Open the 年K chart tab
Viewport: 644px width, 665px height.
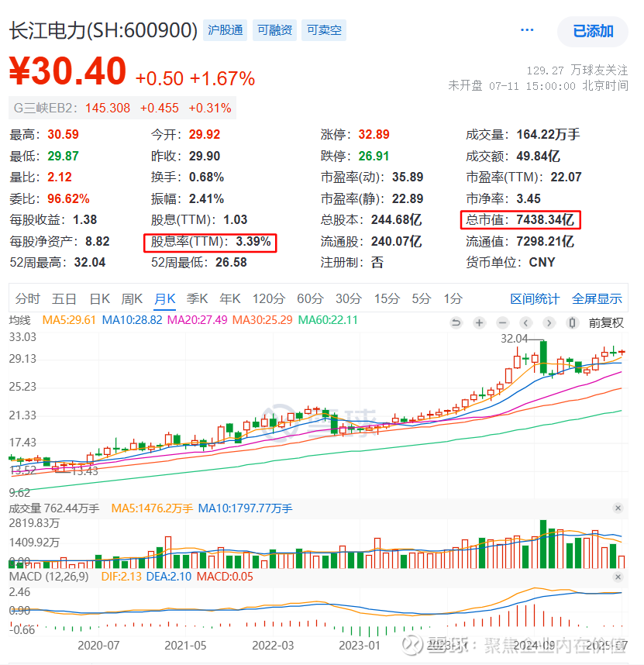point(230,299)
